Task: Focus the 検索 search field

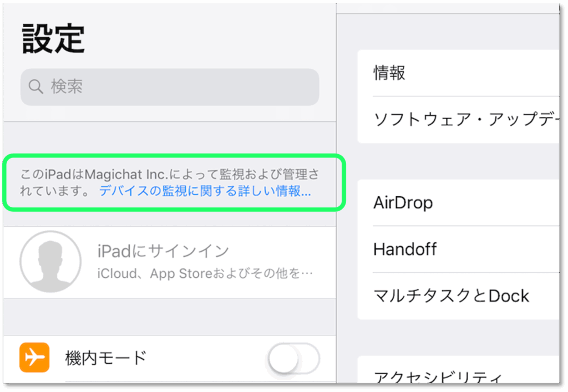Action: pyautogui.click(x=170, y=87)
